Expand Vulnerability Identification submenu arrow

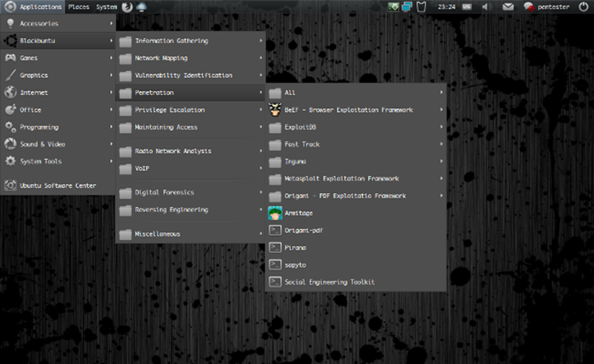[x=261, y=75]
